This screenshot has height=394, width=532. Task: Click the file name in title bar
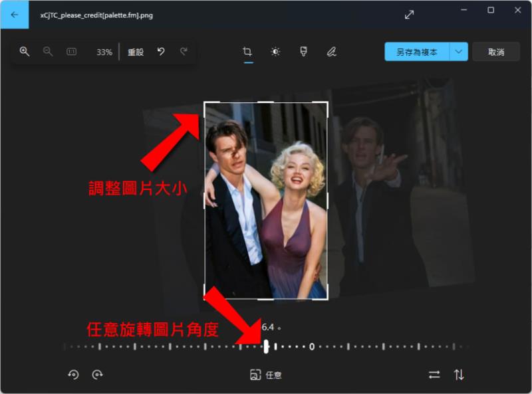click(x=96, y=15)
